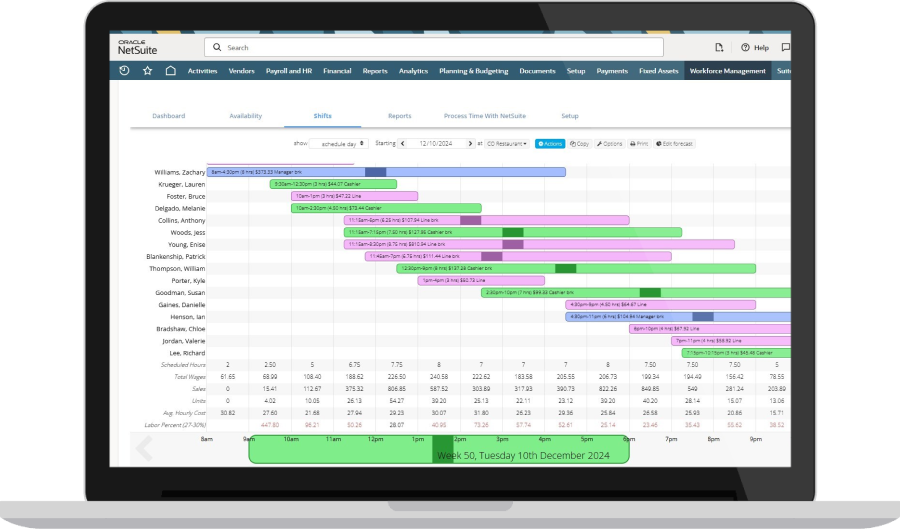Open the CO Restaurant location dropdown
Screen dimensions: 900x529
pos(507,144)
